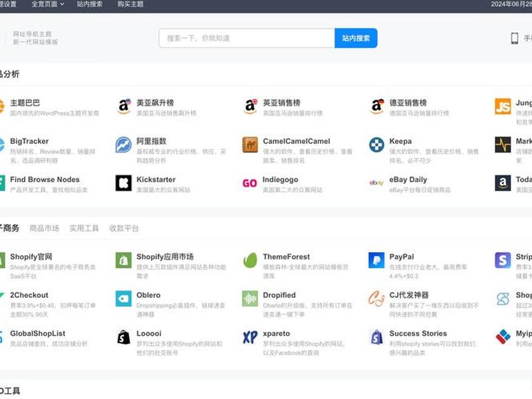Click the Dropified title text

point(279,295)
